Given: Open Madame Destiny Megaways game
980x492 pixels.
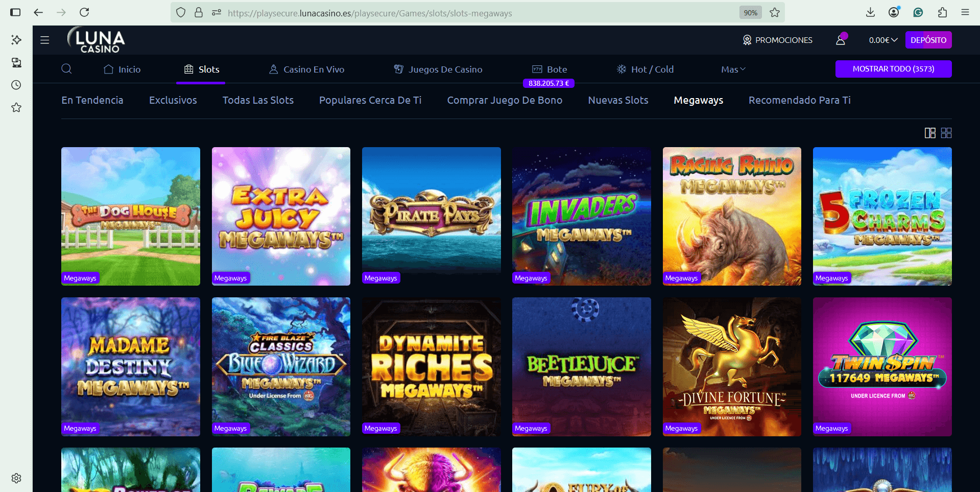Looking at the screenshot, I should pos(131,367).
